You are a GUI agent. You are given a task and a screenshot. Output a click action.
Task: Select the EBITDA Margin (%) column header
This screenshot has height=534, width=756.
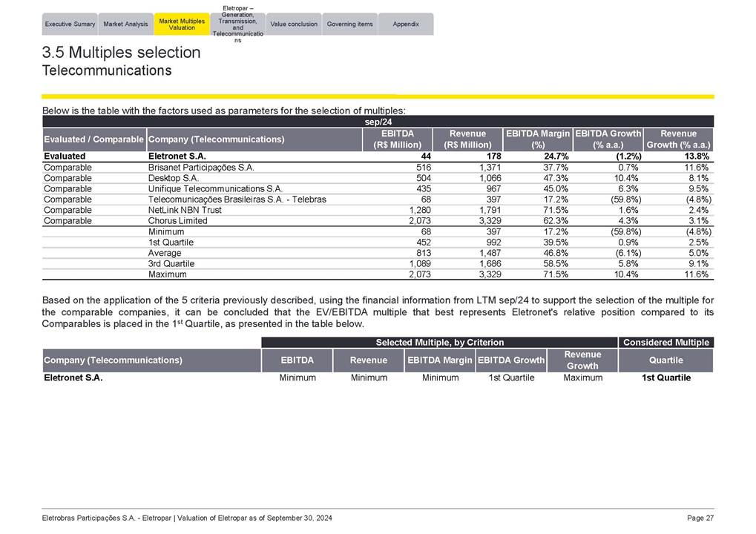(x=538, y=139)
